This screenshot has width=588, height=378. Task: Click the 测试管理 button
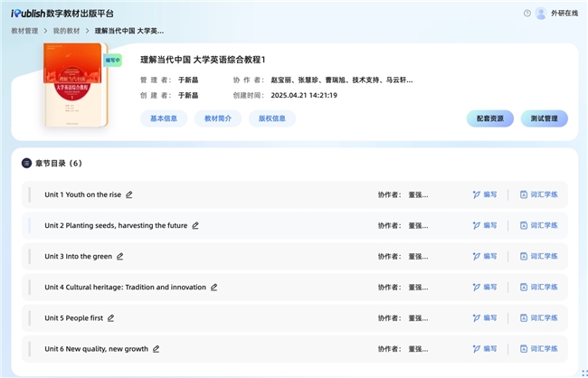pyautogui.click(x=545, y=118)
